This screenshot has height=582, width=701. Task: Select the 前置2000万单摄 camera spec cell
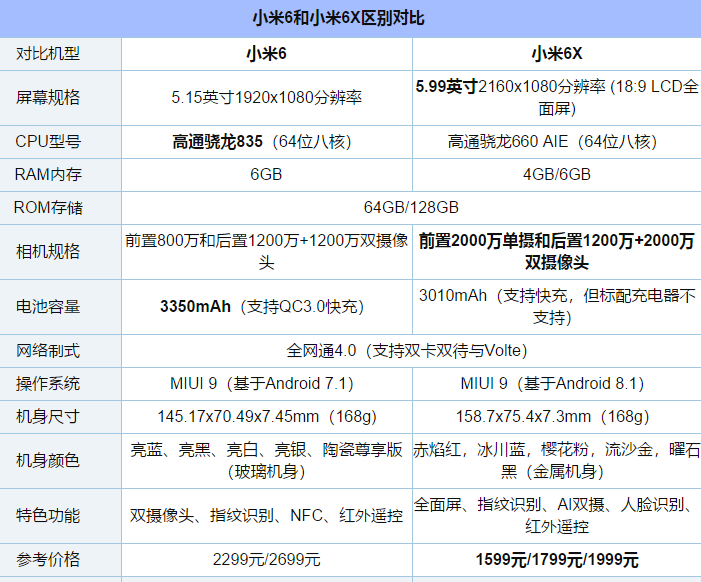point(556,251)
